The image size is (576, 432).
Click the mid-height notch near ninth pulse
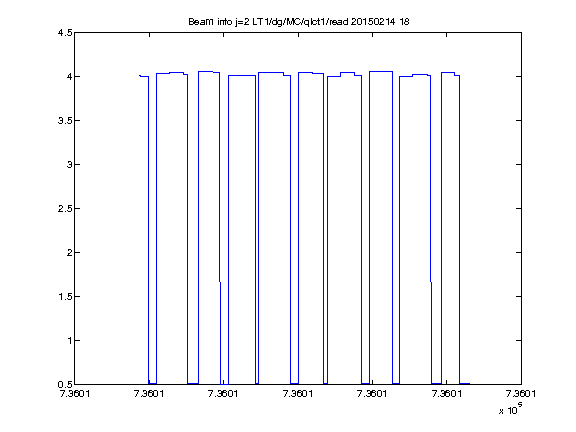coord(431,282)
